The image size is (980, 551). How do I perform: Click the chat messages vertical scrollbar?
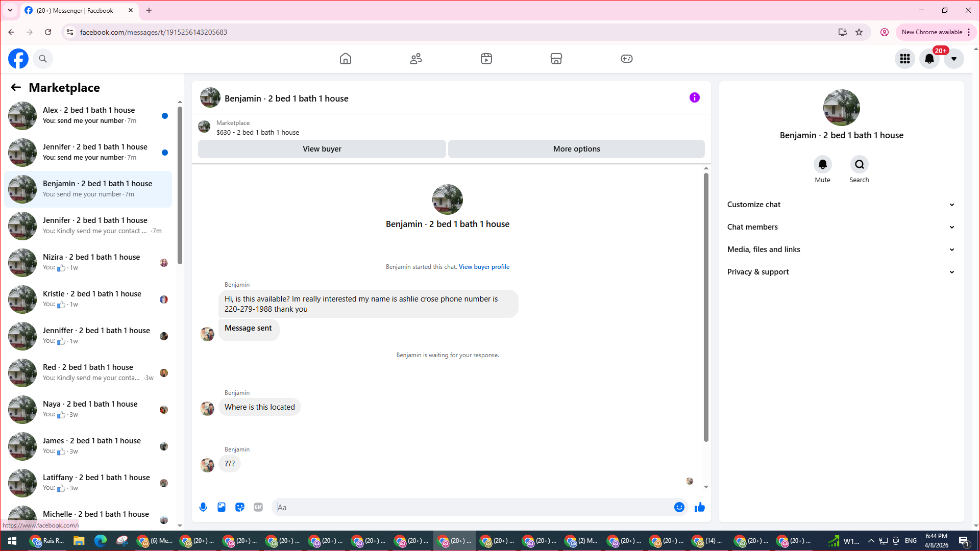706,306
